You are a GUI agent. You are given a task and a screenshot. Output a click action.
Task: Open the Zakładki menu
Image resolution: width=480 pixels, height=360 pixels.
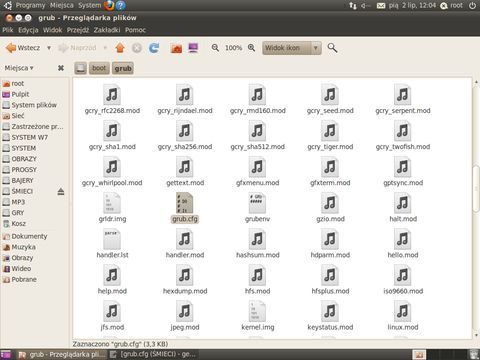[x=107, y=30]
